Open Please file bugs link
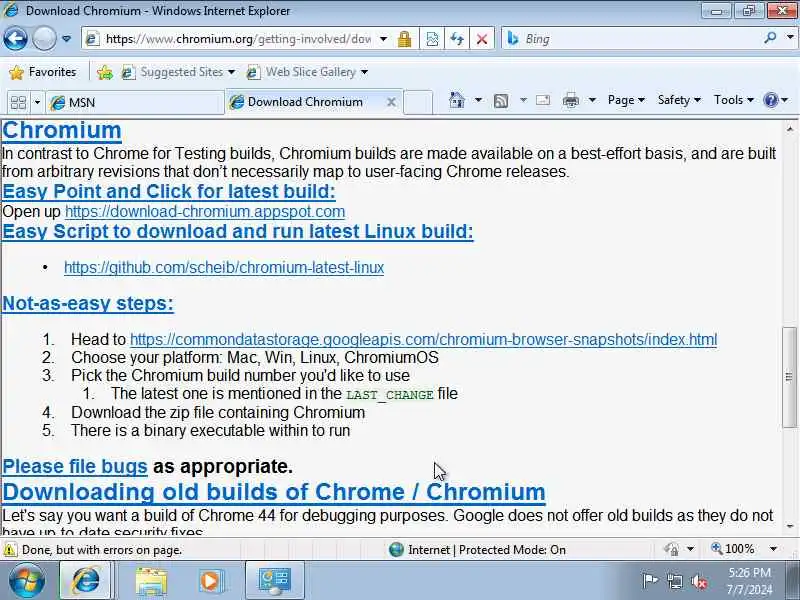The width and height of the screenshot is (800, 600). click(x=74, y=467)
